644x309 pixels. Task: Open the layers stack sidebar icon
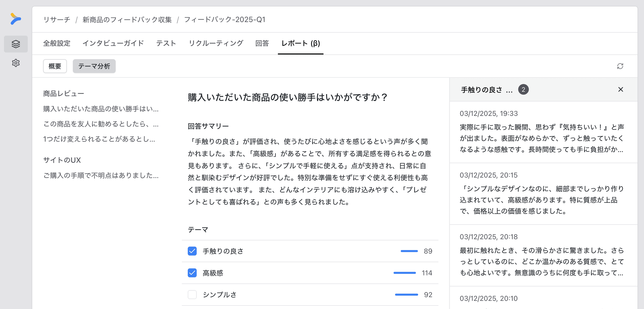click(16, 44)
